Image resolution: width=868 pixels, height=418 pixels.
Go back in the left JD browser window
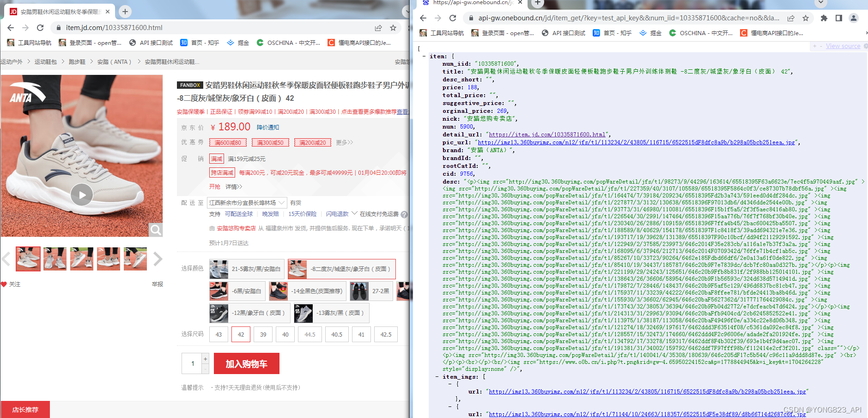click(11, 28)
